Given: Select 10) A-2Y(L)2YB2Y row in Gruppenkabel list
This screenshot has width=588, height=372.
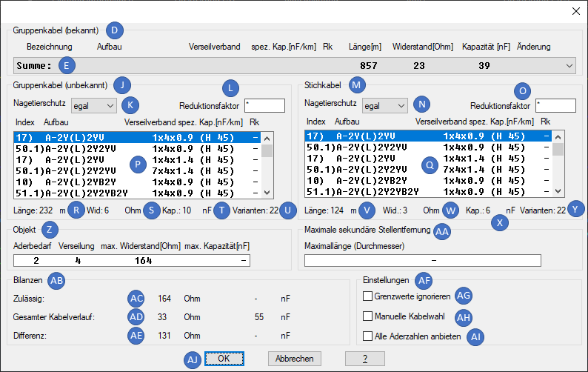Looking at the screenshot, I should [138, 182].
